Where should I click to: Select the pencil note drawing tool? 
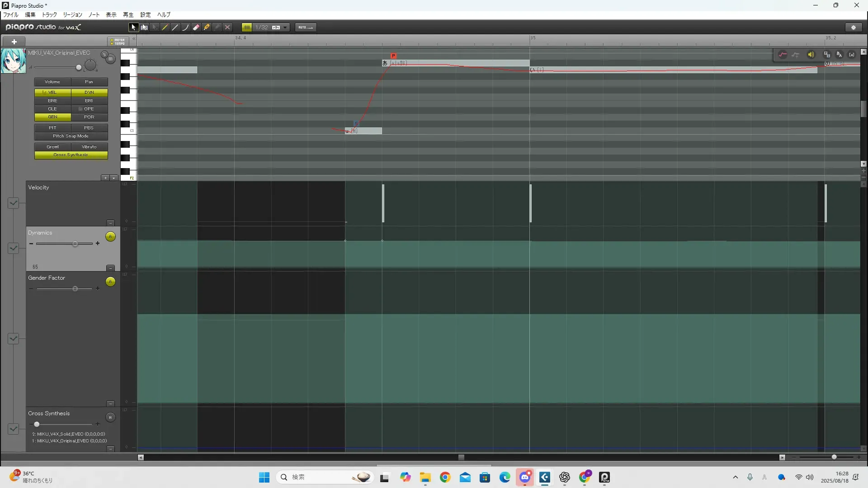pyautogui.click(x=165, y=28)
